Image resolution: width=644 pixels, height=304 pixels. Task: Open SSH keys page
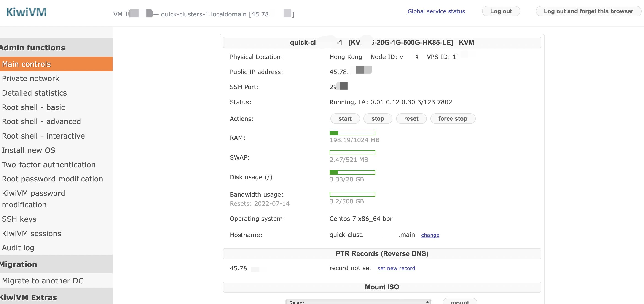pos(56,219)
